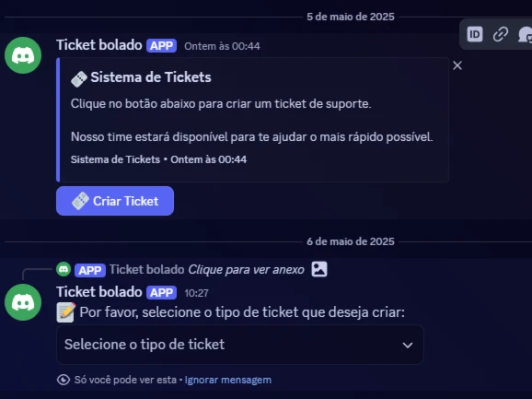Remove the Sistema de Tickets embed with X
This screenshot has height=399, width=532.
tap(457, 65)
